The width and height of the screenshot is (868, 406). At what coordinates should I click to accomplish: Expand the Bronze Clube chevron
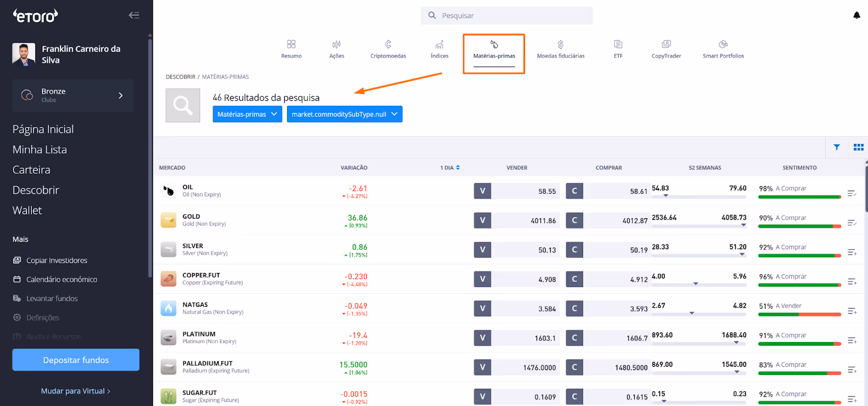[120, 96]
